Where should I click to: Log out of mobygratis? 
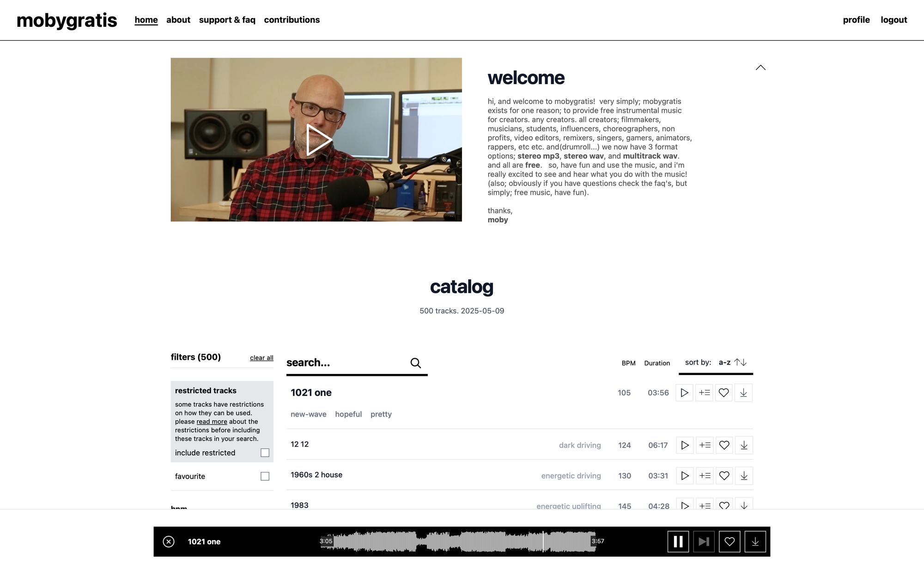tap(894, 20)
